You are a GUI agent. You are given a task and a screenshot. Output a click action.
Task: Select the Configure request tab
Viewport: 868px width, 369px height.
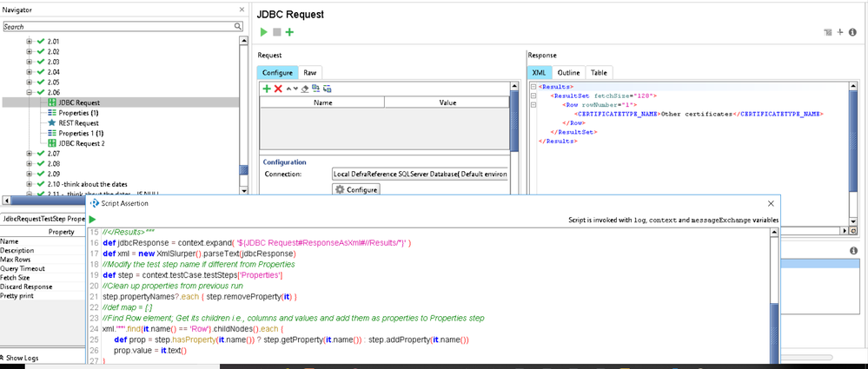pos(277,72)
